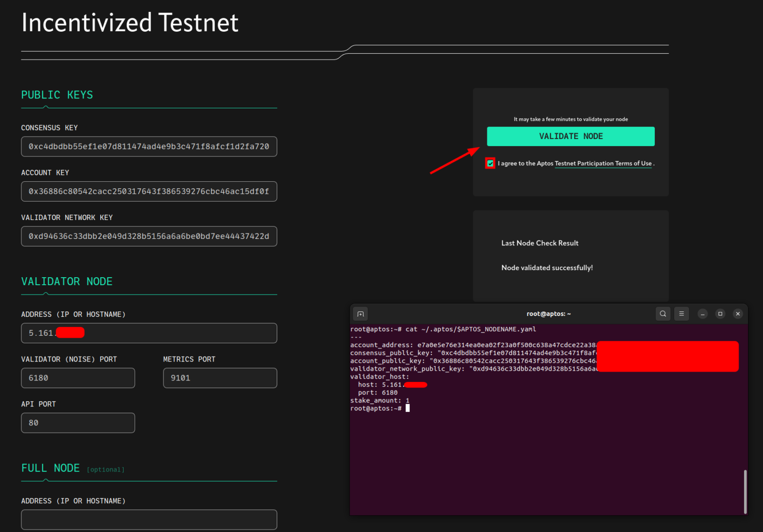Click the validator node Address field
Screen dimensions: 763x532
[149, 333]
